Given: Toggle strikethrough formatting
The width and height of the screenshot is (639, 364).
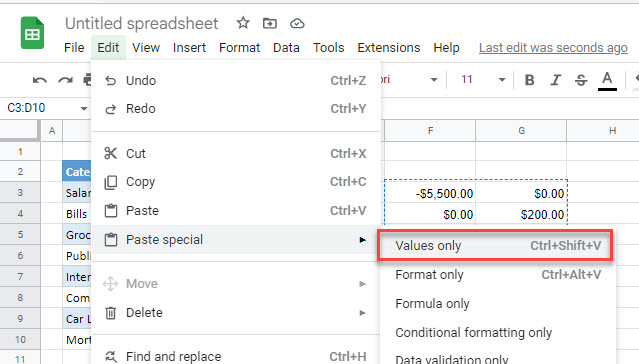Looking at the screenshot, I should [x=581, y=80].
